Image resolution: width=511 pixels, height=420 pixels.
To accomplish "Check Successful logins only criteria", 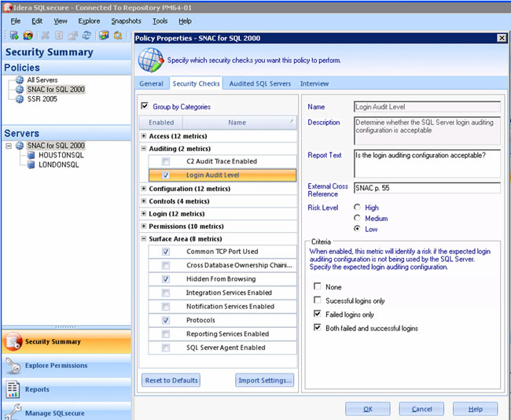I will pyautogui.click(x=317, y=300).
